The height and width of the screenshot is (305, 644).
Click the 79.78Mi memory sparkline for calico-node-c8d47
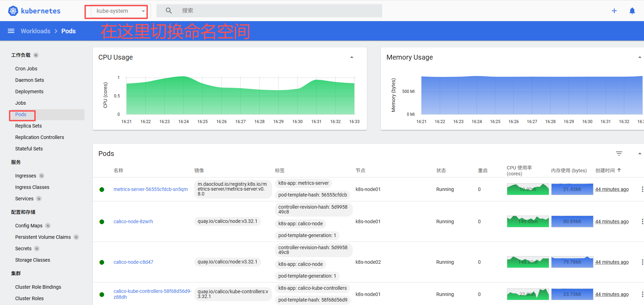point(572,262)
